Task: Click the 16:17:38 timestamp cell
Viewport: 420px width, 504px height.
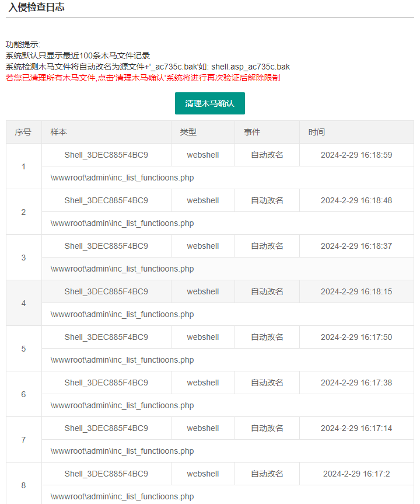Action: (x=356, y=383)
